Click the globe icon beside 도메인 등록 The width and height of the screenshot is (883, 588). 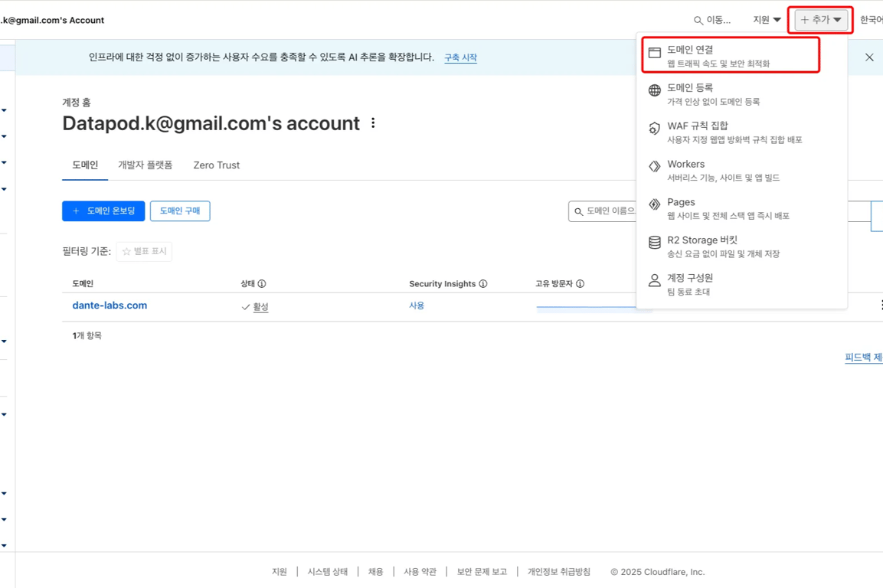[654, 90]
